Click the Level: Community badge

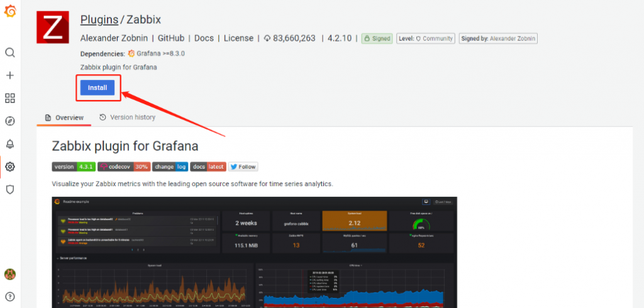[x=426, y=38]
